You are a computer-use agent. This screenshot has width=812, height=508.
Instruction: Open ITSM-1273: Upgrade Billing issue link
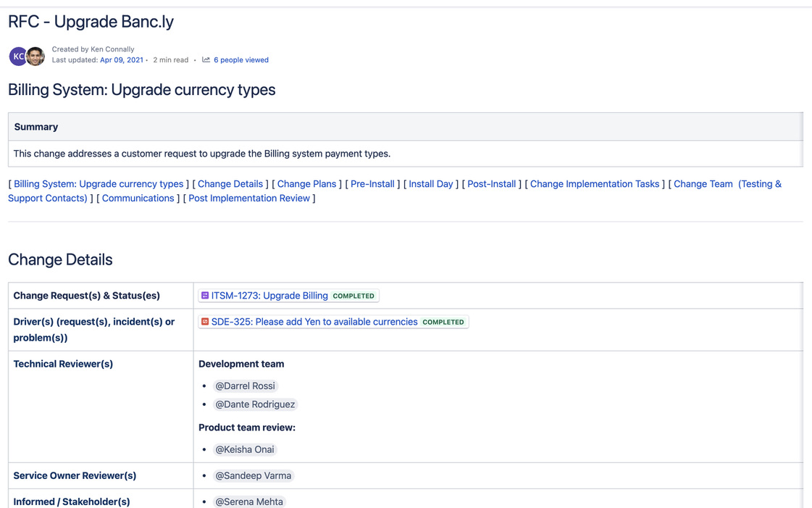tap(269, 296)
